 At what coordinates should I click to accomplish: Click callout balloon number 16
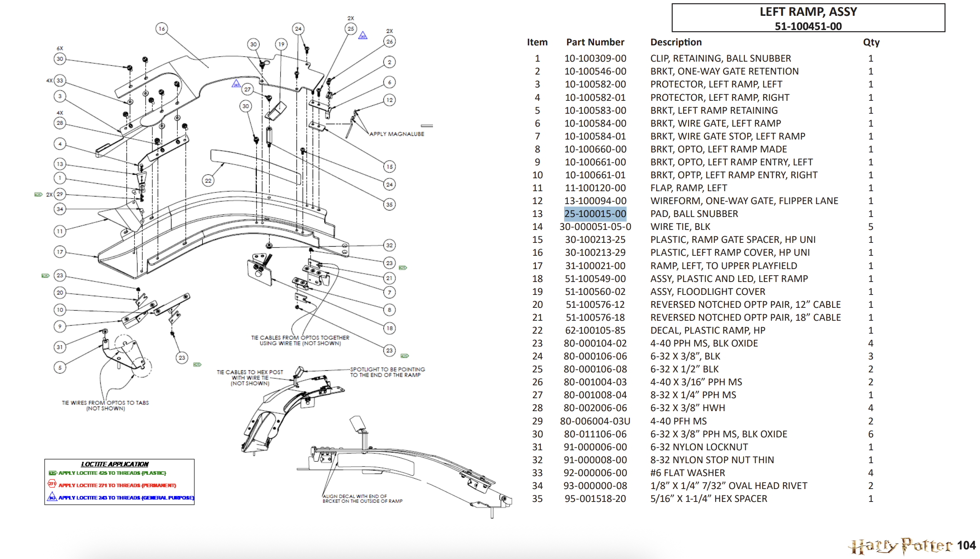point(162,29)
